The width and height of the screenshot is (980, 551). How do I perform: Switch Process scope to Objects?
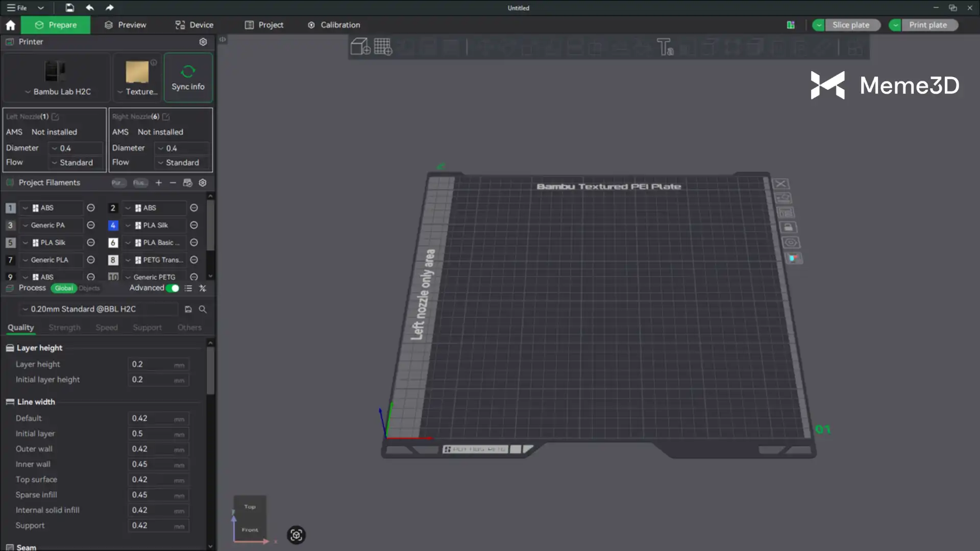(x=89, y=288)
